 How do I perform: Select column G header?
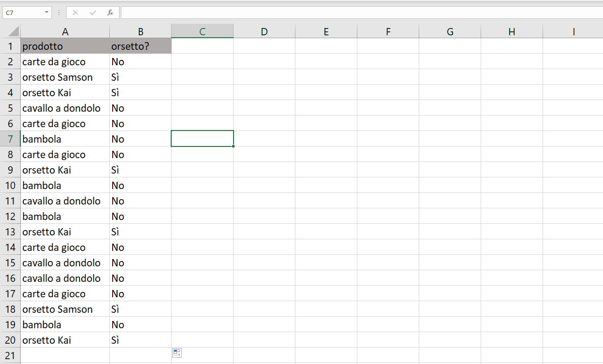pos(450,32)
